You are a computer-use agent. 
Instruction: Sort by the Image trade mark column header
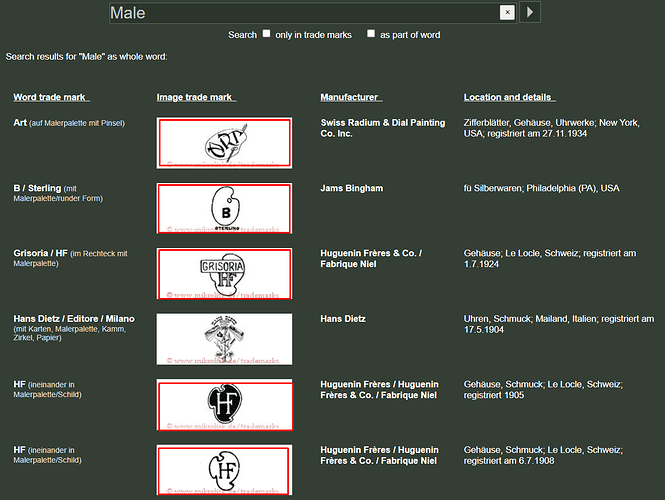click(x=196, y=97)
